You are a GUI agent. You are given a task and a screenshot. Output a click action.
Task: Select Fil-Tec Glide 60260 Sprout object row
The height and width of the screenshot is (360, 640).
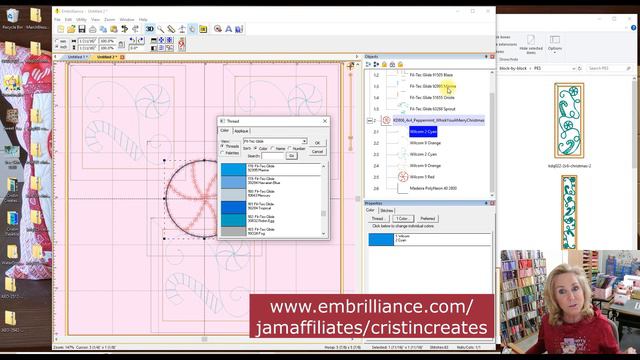pos(432,109)
